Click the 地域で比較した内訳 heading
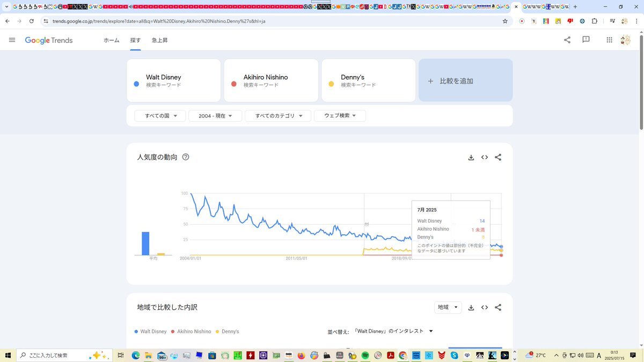The height and width of the screenshot is (362, 644). 167,307
